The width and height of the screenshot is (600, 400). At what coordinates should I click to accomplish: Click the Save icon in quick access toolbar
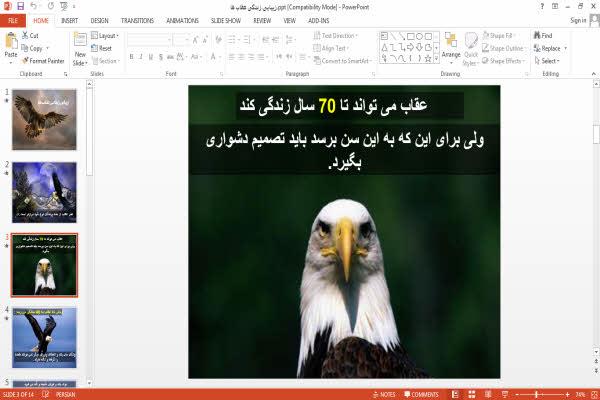coord(20,6)
